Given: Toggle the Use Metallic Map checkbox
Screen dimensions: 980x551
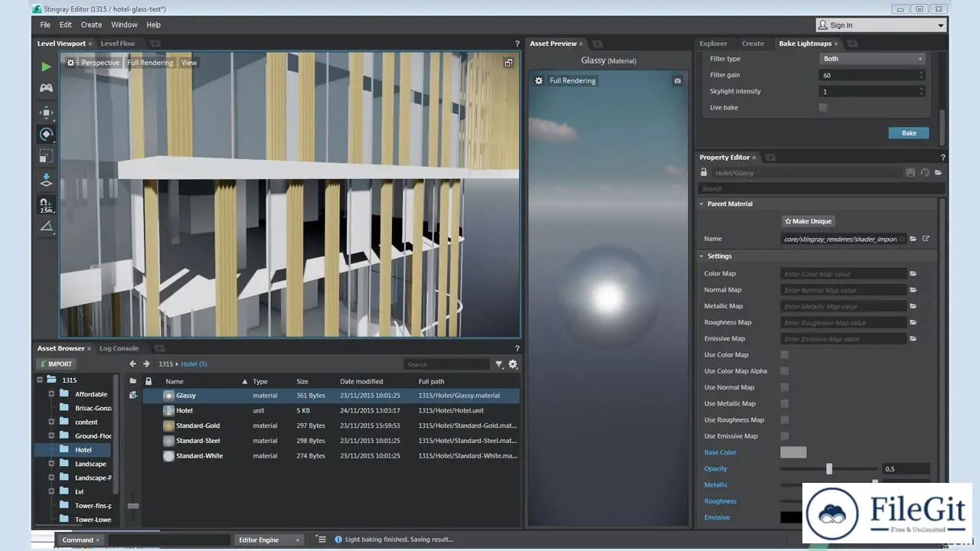Looking at the screenshot, I should pyautogui.click(x=784, y=403).
